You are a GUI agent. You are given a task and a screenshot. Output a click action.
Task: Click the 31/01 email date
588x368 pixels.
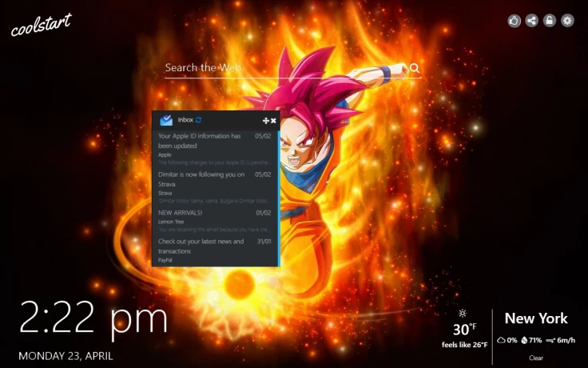pos(264,241)
